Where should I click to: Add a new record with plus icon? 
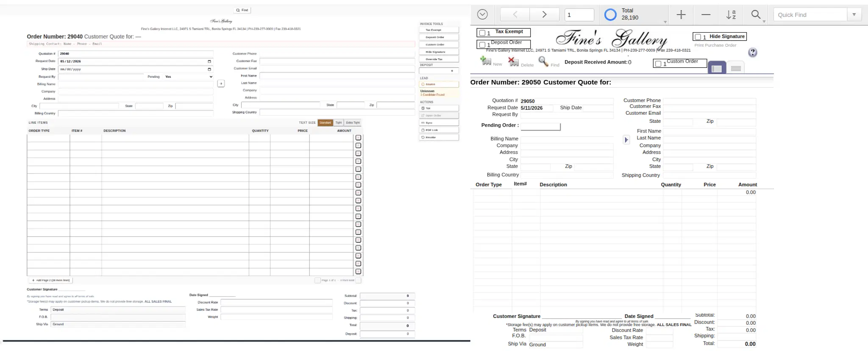[681, 15]
